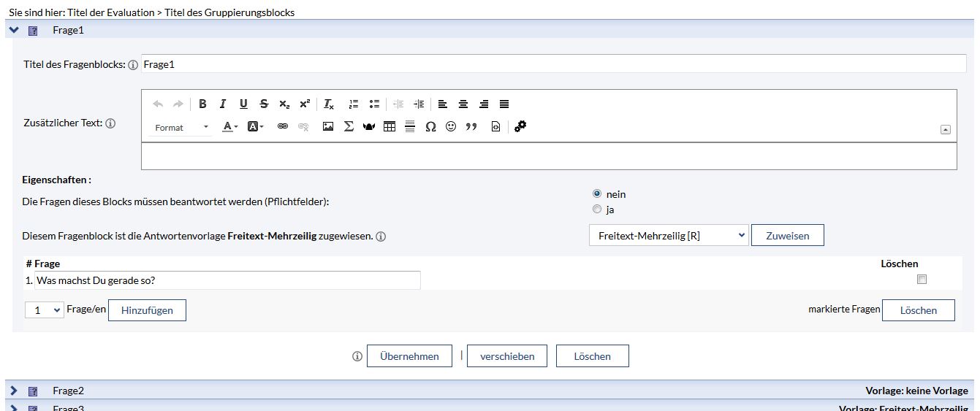Open the special character (Omega) picker
Image resolution: width=980 pixels, height=411 pixels.
[x=430, y=127]
